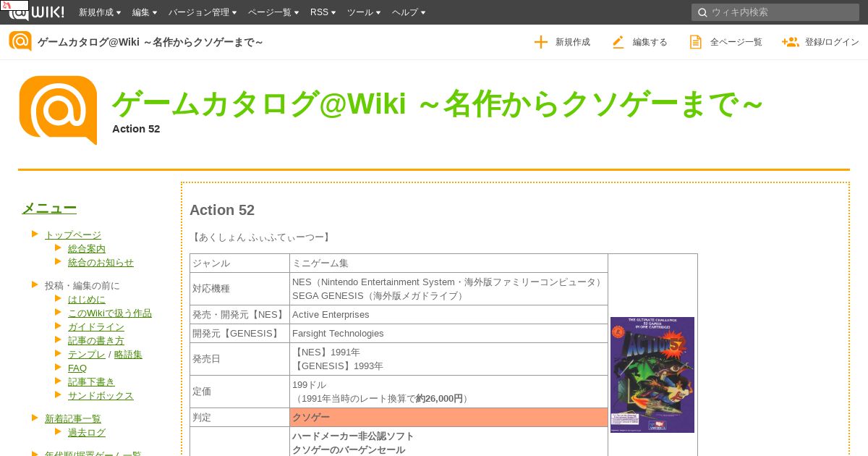Viewport: 868px width, 456px height.
Task: Open the 編集 dropdown menu
Action: pyautogui.click(x=145, y=12)
